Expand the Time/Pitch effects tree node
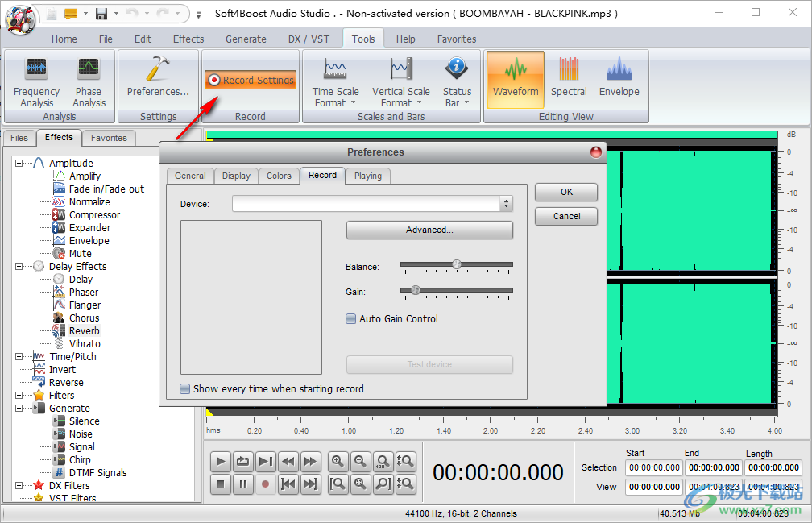The image size is (812, 523). point(19,357)
